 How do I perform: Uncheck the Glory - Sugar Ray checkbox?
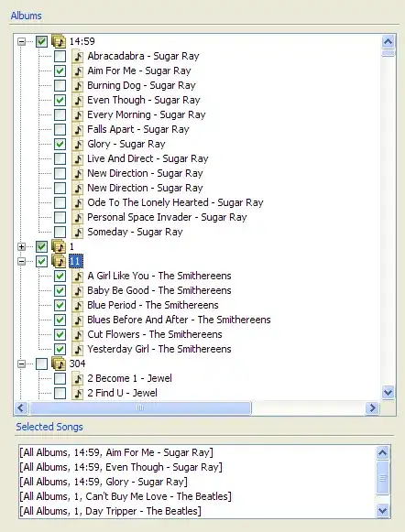60,144
